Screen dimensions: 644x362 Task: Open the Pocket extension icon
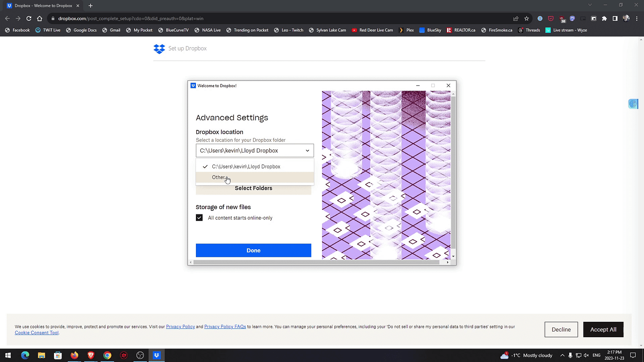pos(551,19)
